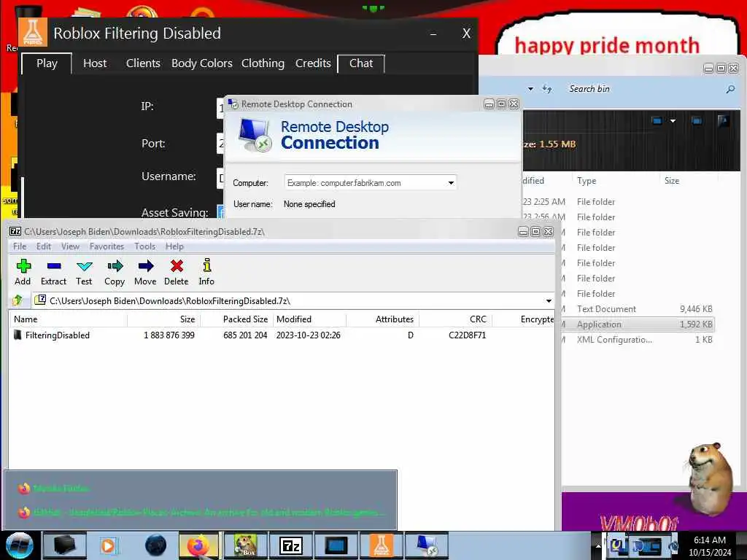Open Firefox from the taskbar

pyautogui.click(x=198, y=545)
